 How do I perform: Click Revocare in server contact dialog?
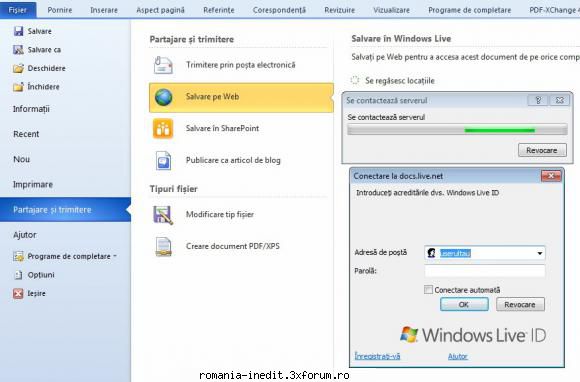point(542,150)
